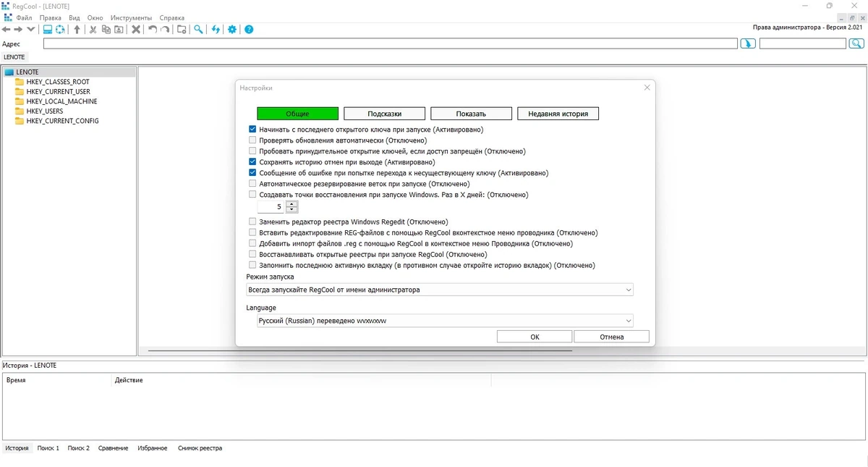868x467 pixels.
Task: Uncheck the save undo history on exit option
Action: [x=252, y=162]
